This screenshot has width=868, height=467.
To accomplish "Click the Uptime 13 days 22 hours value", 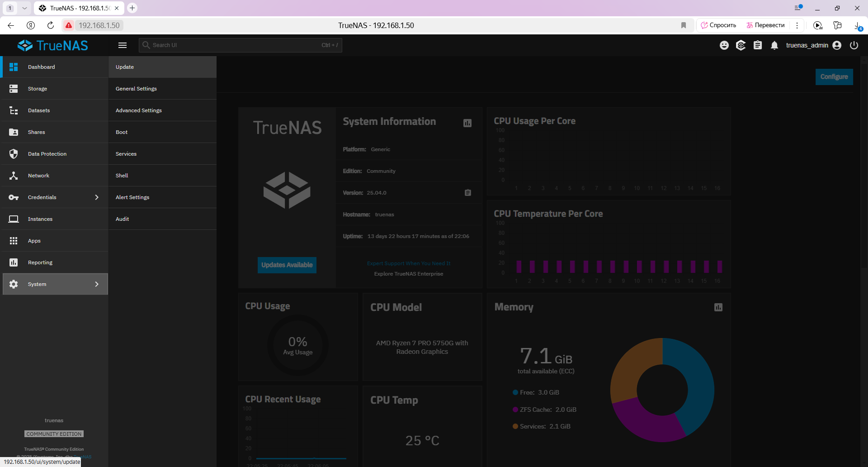I will [418, 236].
